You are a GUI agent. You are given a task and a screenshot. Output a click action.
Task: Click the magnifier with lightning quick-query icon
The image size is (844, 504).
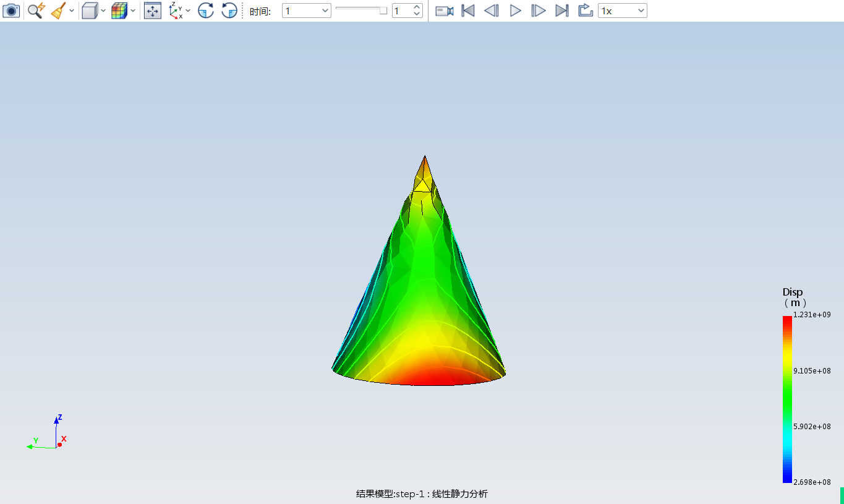click(36, 11)
